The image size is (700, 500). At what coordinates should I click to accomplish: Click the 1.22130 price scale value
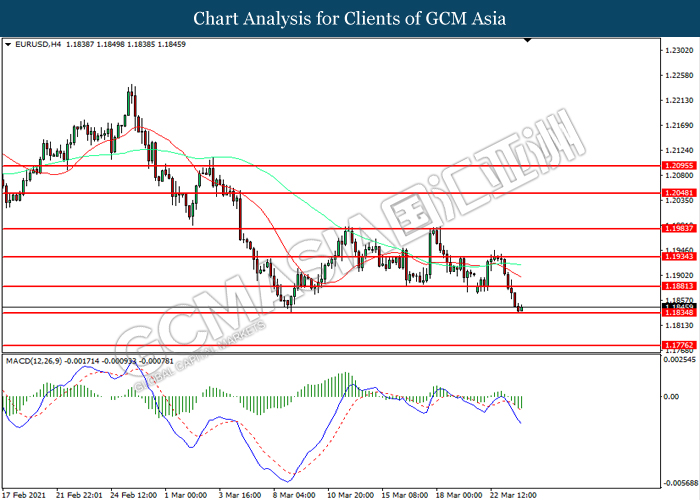(679, 100)
